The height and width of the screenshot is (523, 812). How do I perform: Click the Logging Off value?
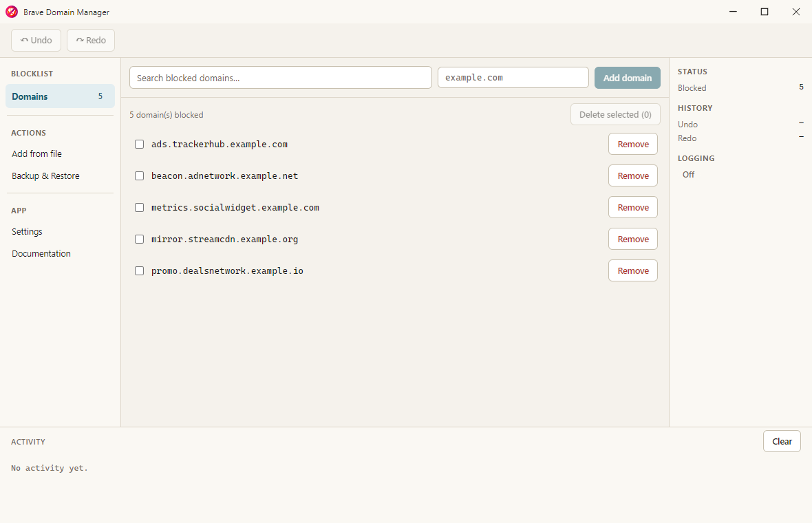(688, 175)
